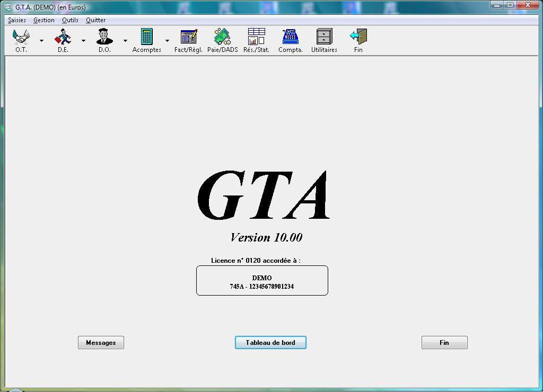
Task: Open Fact/Règl. invoicing icon
Action: pos(189,37)
